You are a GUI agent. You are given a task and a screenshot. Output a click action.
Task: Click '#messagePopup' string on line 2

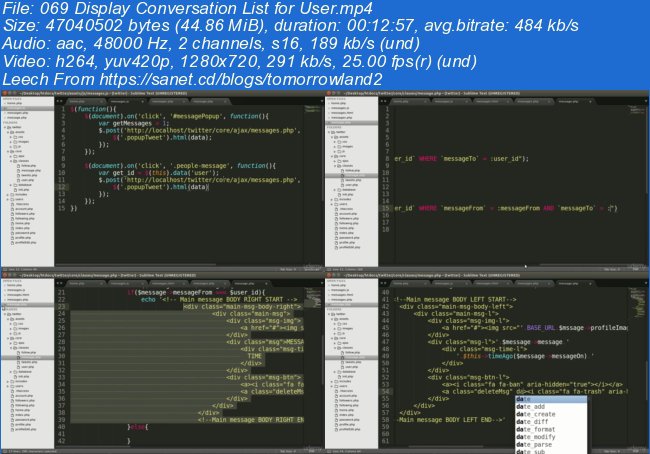pos(197,117)
